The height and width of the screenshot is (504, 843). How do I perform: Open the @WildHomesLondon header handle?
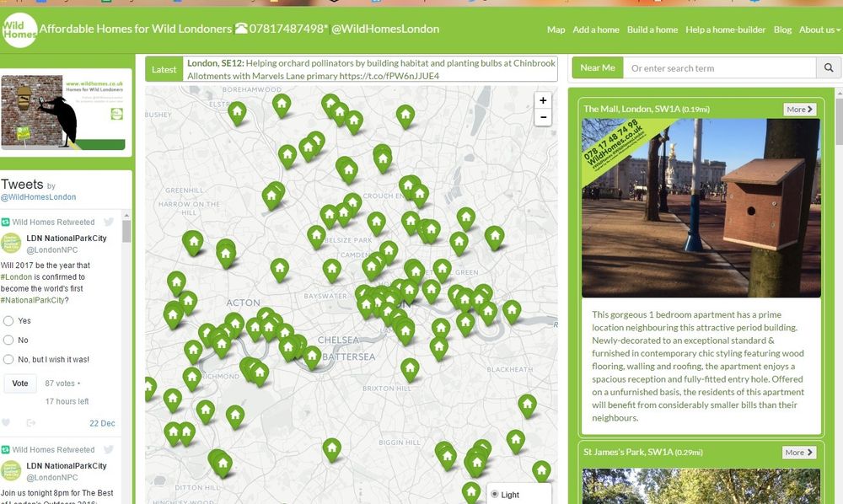tap(385, 29)
